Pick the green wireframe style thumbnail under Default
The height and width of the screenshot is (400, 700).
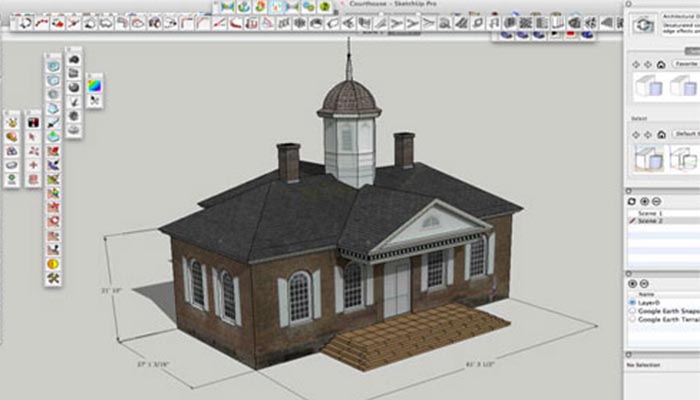tap(684, 158)
